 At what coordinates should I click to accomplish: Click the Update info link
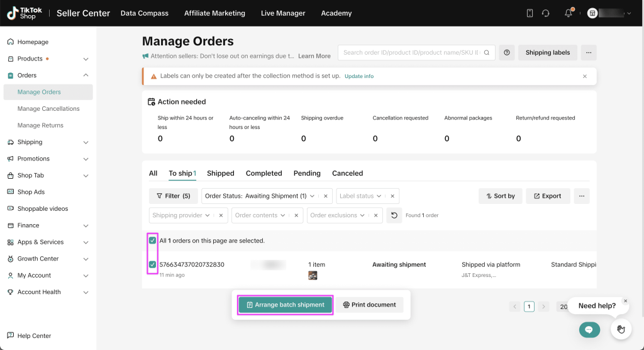(x=358, y=76)
